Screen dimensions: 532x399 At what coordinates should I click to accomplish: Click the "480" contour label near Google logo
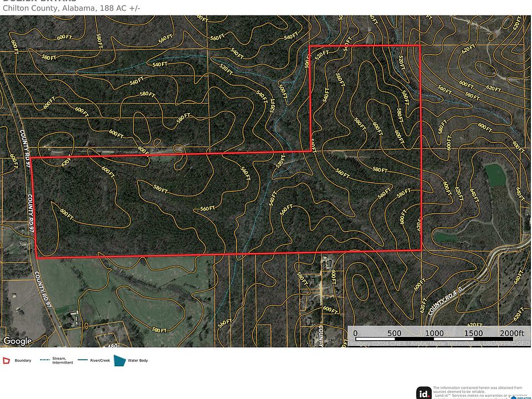tap(112, 345)
